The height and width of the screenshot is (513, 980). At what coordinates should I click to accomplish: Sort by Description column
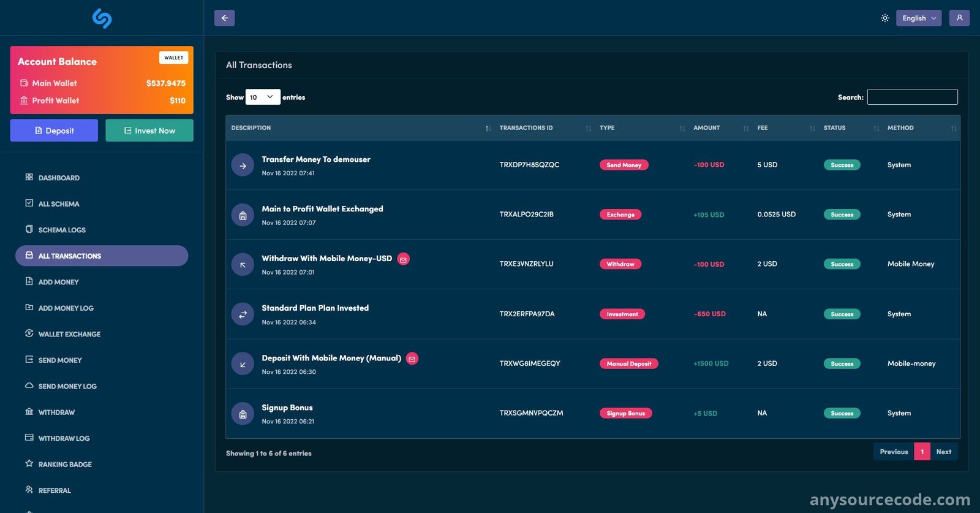361,128
